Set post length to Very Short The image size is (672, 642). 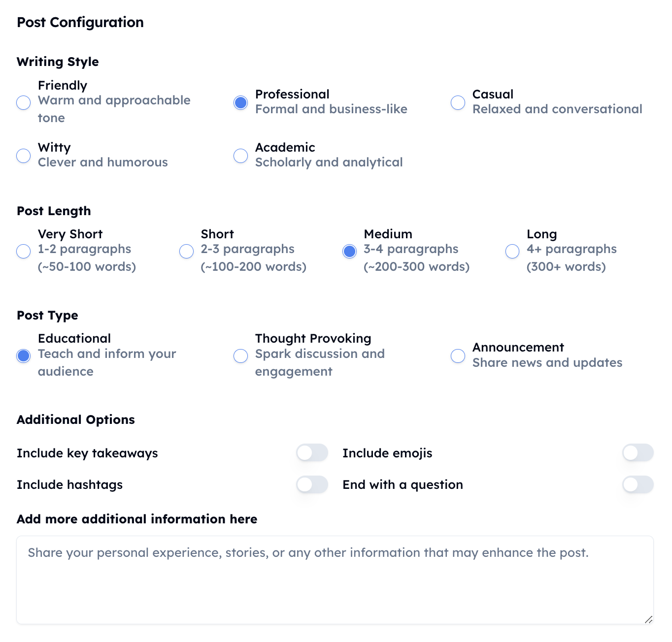[x=24, y=251]
